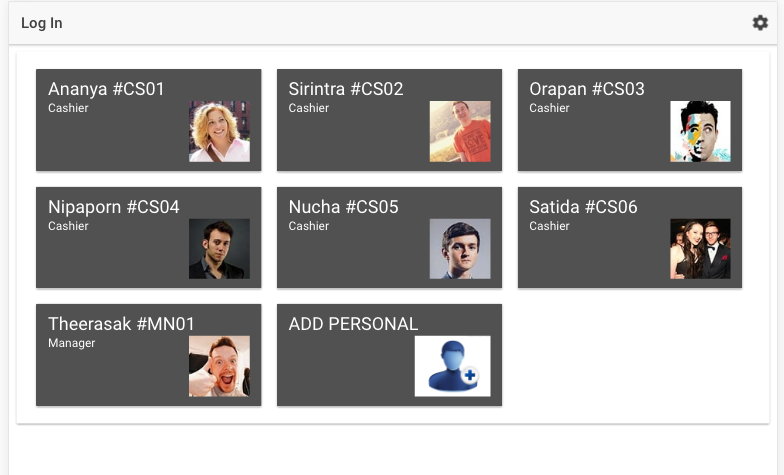784x475 pixels.
Task: Select the Orapan #CS03 name label
Action: pos(587,89)
